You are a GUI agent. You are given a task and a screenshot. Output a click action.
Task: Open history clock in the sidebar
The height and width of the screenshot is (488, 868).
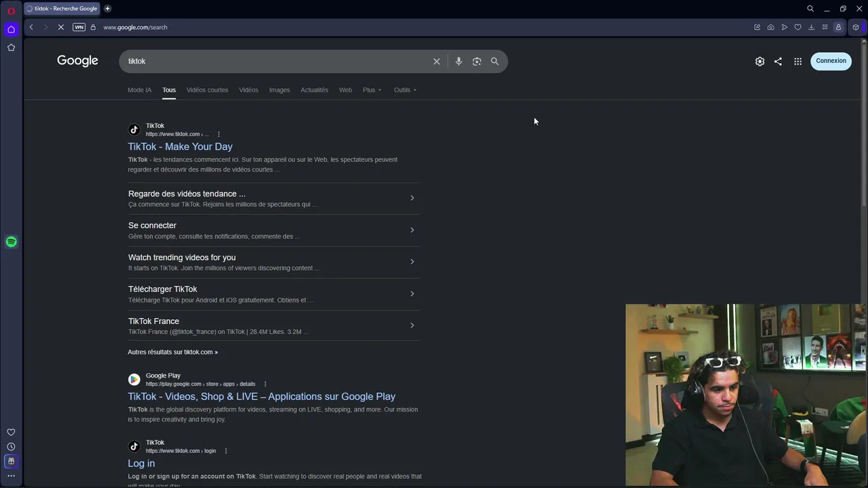[x=11, y=447]
